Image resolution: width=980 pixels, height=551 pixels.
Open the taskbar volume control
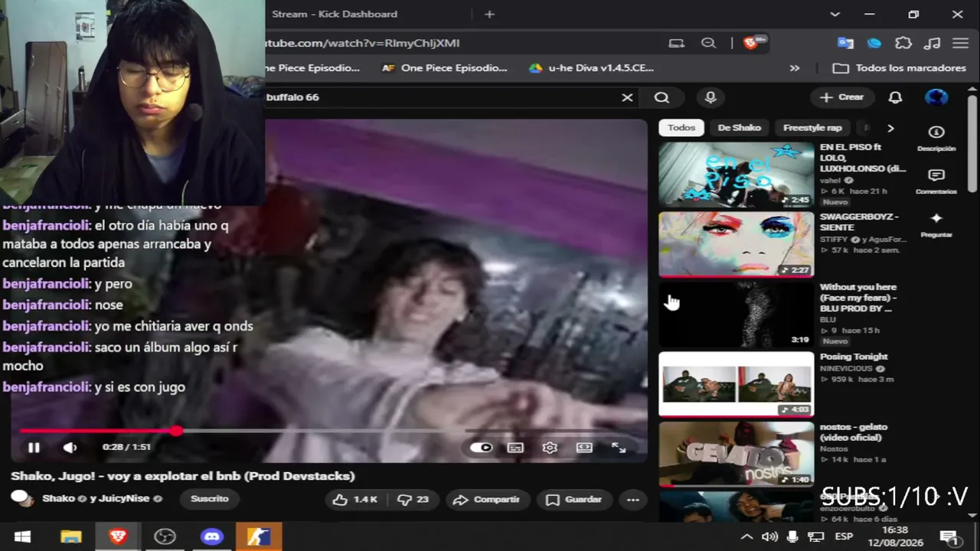(x=769, y=536)
